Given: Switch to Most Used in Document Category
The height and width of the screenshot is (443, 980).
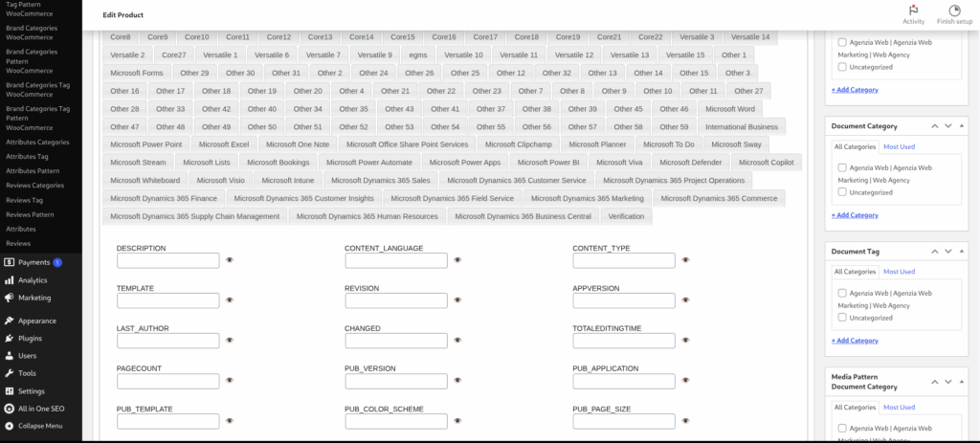Looking at the screenshot, I should click(899, 146).
